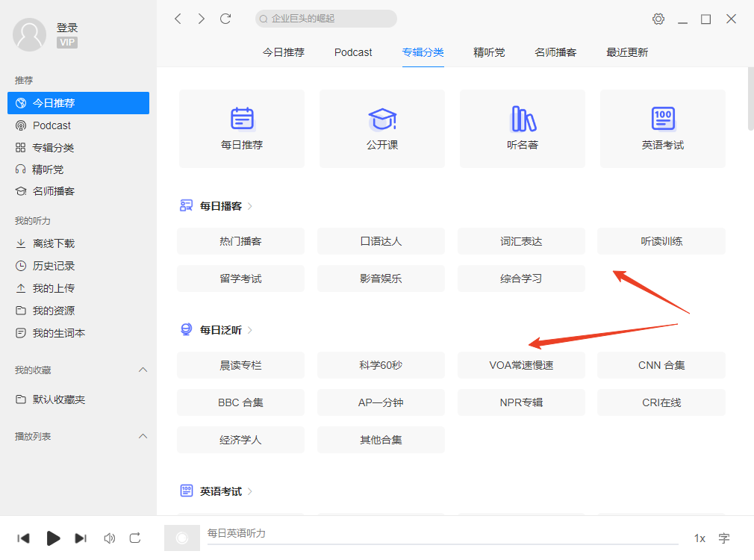Click the playback progress bar
Viewport: 754px width, 560px height.
coord(443,544)
